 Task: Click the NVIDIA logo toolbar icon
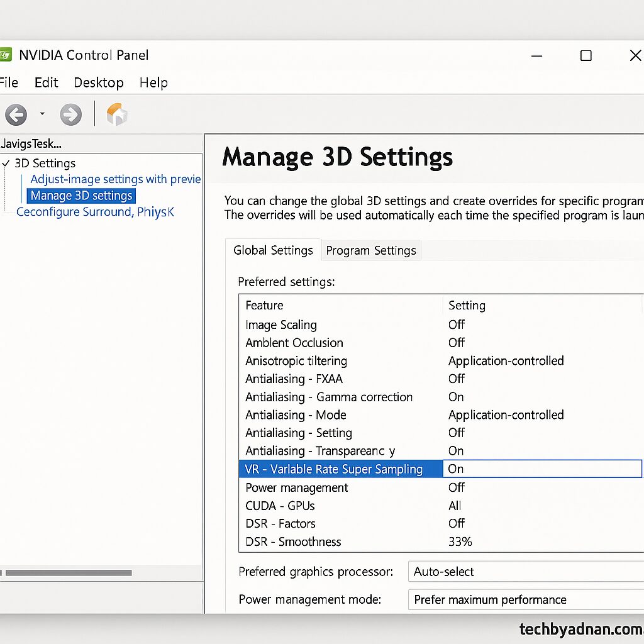117,114
